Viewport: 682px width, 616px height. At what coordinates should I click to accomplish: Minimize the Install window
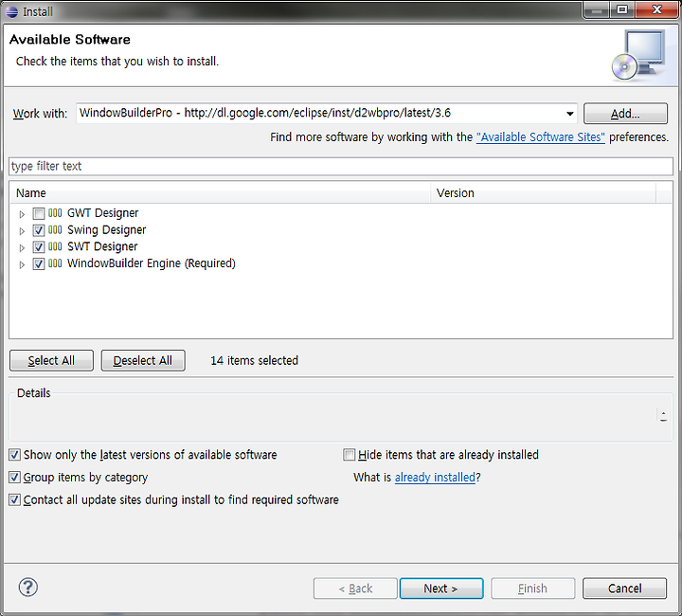(597, 9)
